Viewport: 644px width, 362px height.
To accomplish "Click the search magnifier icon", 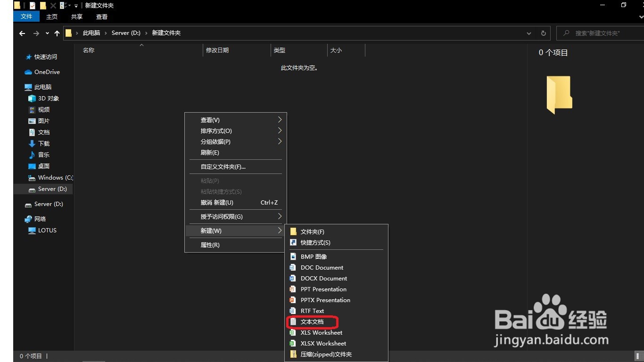I will click(x=566, y=33).
